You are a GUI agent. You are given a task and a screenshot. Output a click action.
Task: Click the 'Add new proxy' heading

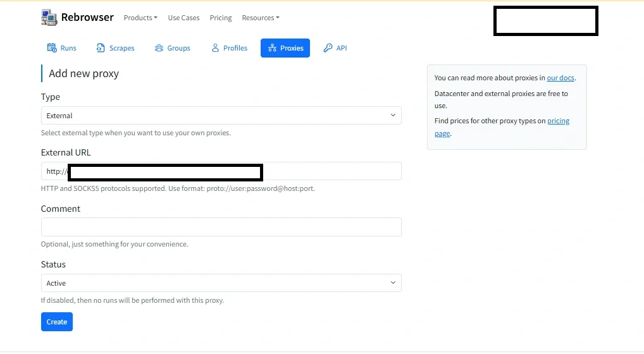coord(84,73)
